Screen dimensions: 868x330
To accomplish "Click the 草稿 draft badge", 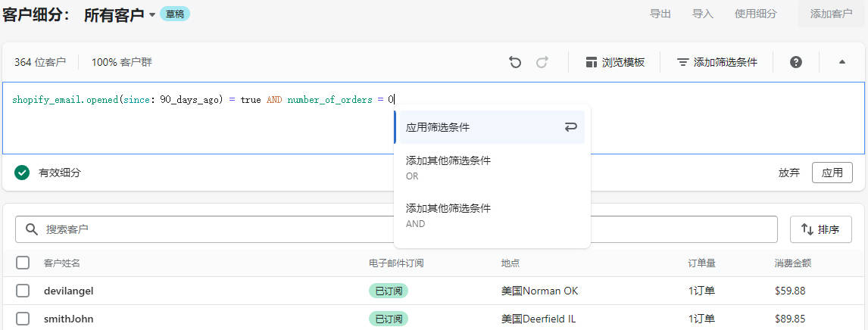I will (x=175, y=14).
